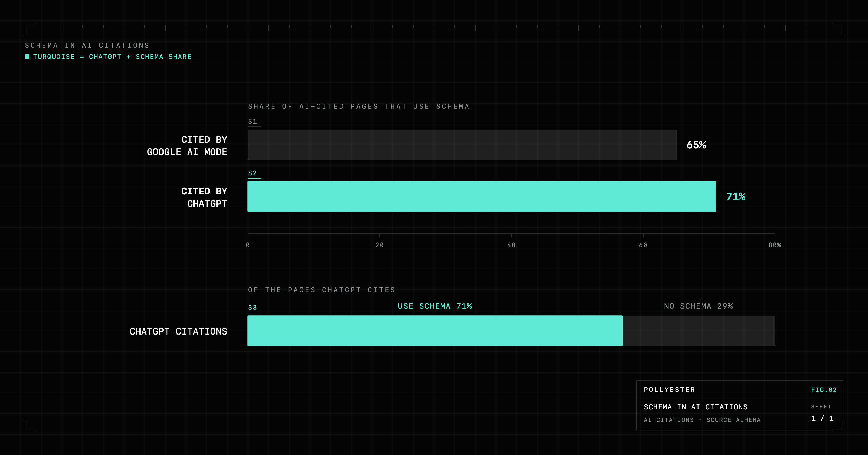Click the SHEET label
Viewport: 868px width, 455px height.
(x=821, y=407)
